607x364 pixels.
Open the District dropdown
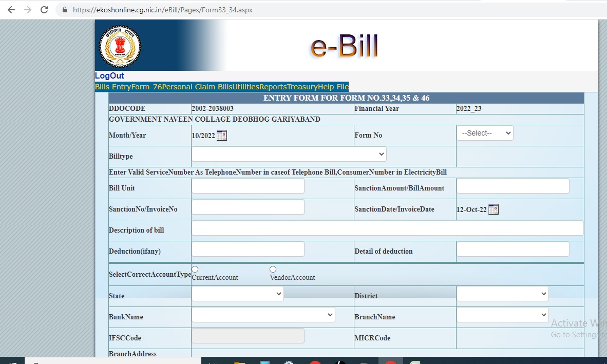click(502, 294)
